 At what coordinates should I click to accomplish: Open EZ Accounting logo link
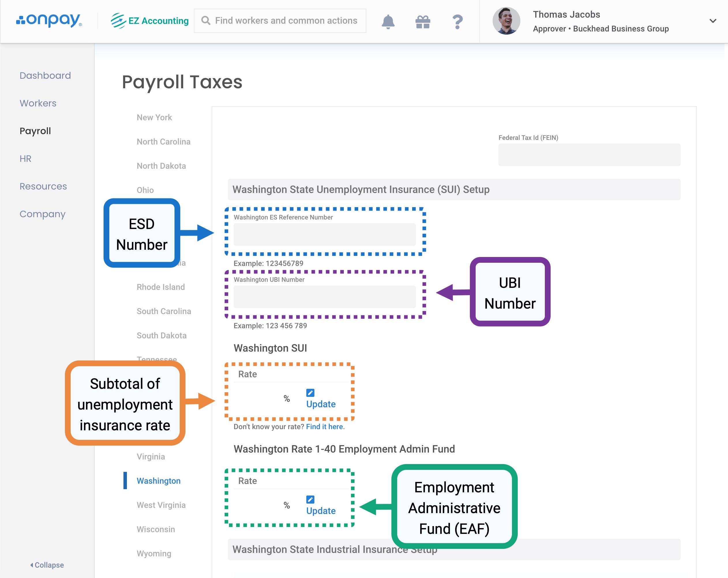coord(150,20)
